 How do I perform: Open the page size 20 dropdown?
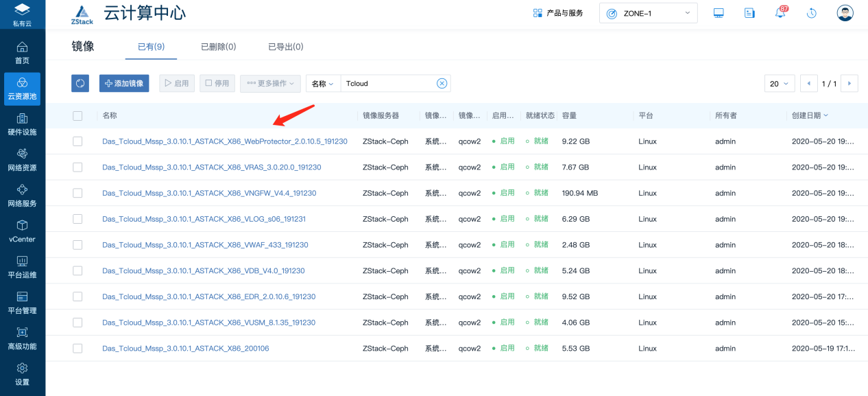tap(780, 84)
